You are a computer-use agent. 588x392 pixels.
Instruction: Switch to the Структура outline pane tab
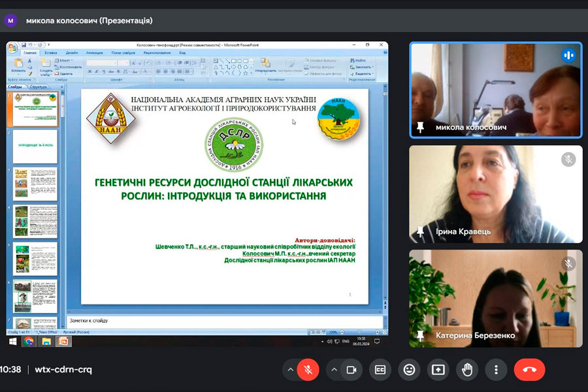point(39,87)
